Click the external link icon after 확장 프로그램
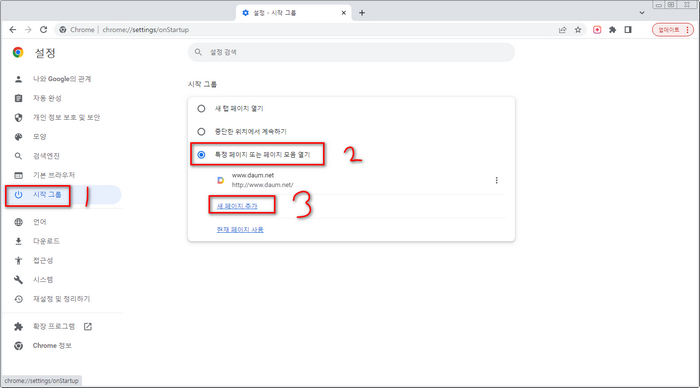This screenshot has width=700, height=388. (88, 326)
